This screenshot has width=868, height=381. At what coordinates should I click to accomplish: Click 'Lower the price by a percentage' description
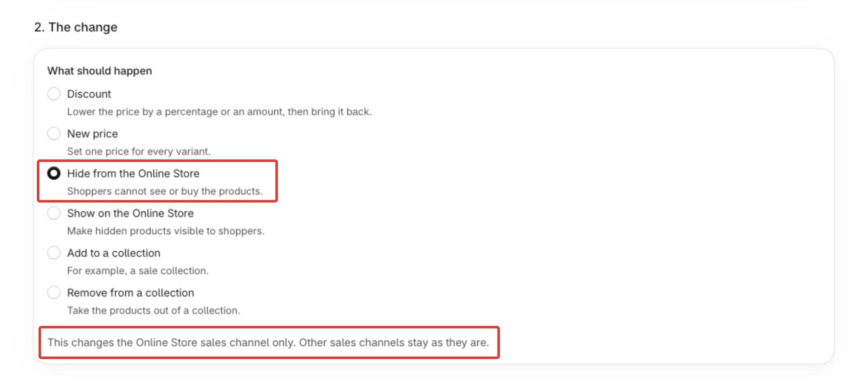coord(219,112)
